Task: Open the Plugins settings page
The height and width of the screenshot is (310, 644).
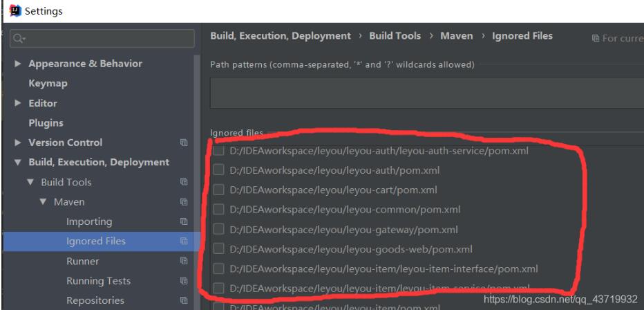Action: [x=46, y=123]
